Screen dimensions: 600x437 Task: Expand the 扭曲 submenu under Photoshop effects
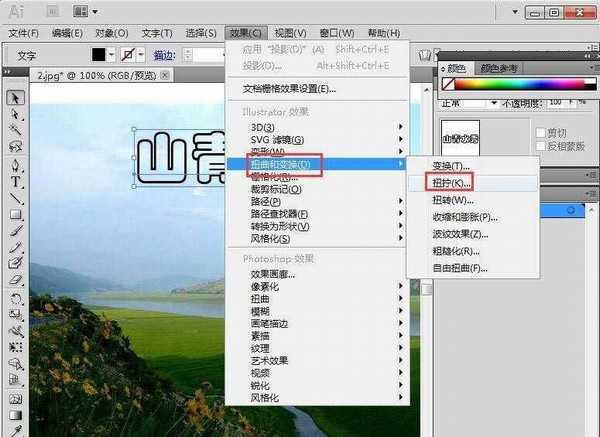pyautogui.click(x=265, y=299)
